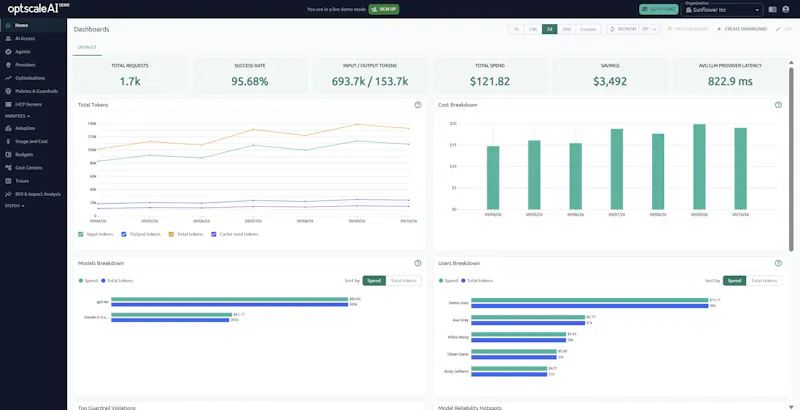Click the Traces sidebar icon
The width and height of the screenshot is (800, 410).
8,181
